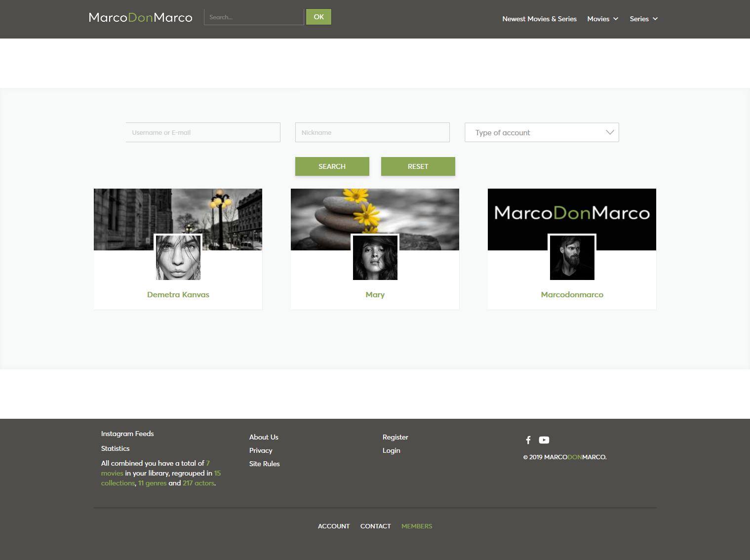Open Demetra Kanvas avatar photo
The height and width of the screenshot is (560, 750).
point(178,257)
